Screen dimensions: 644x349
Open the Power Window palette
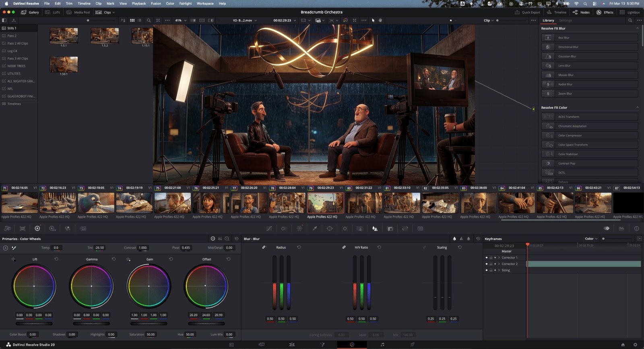coord(330,229)
